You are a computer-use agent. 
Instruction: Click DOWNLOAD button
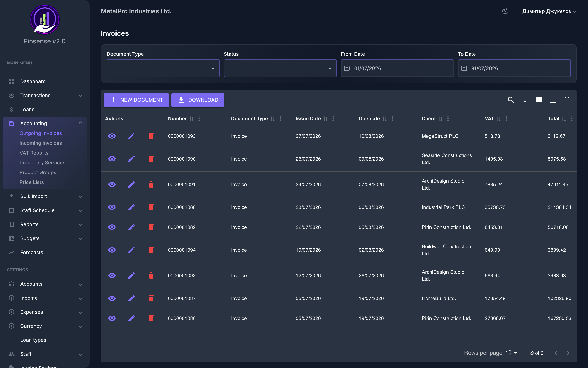click(x=198, y=100)
